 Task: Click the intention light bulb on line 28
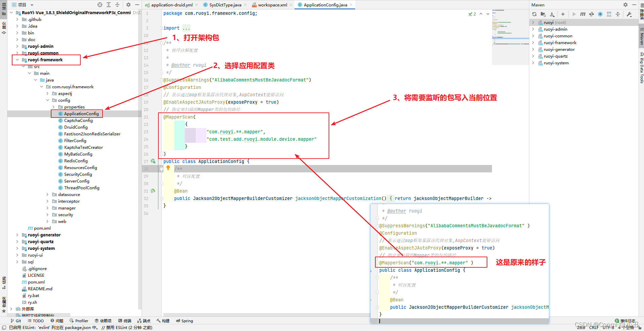coord(168,168)
